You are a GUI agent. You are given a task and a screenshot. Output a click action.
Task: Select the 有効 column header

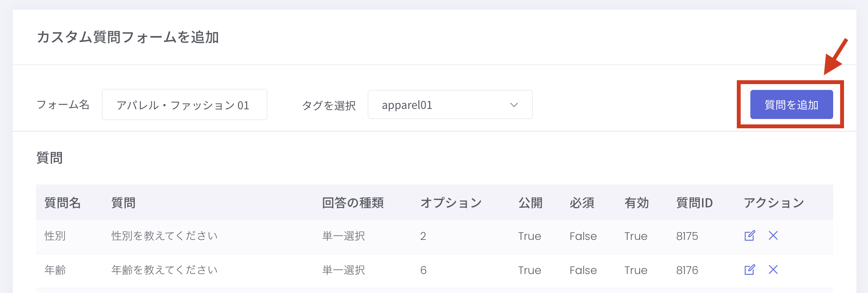pyautogui.click(x=637, y=203)
